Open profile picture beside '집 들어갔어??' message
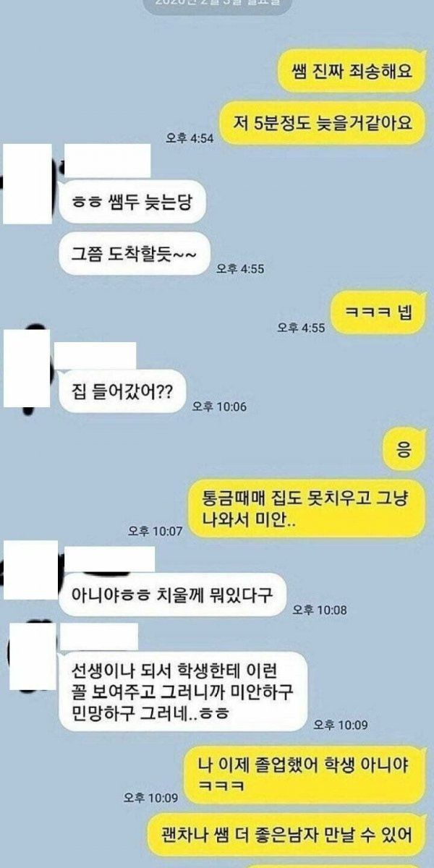 pyautogui.click(x=25, y=368)
